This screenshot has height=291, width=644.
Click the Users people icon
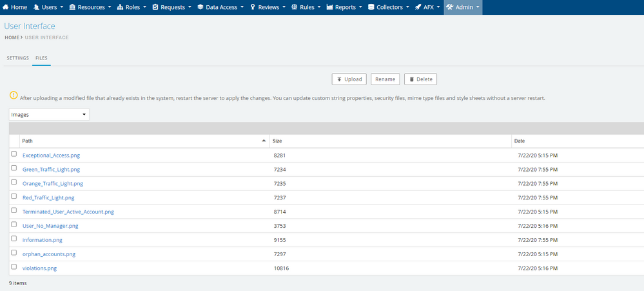point(37,7)
